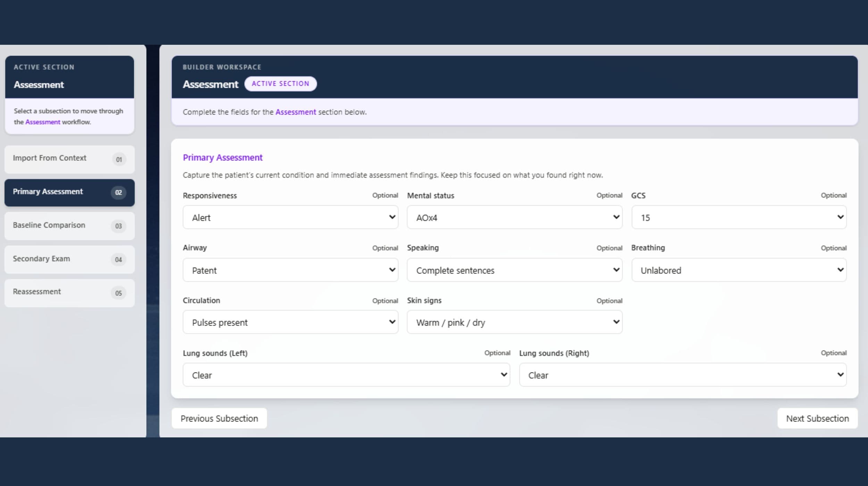Open the GCS dropdown showing 15
This screenshot has height=486, width=868.
pyautogui.click(x=739, y=217)
